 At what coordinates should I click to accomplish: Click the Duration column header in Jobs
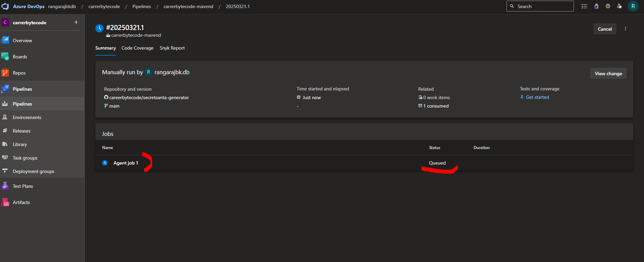coord(481,148)
